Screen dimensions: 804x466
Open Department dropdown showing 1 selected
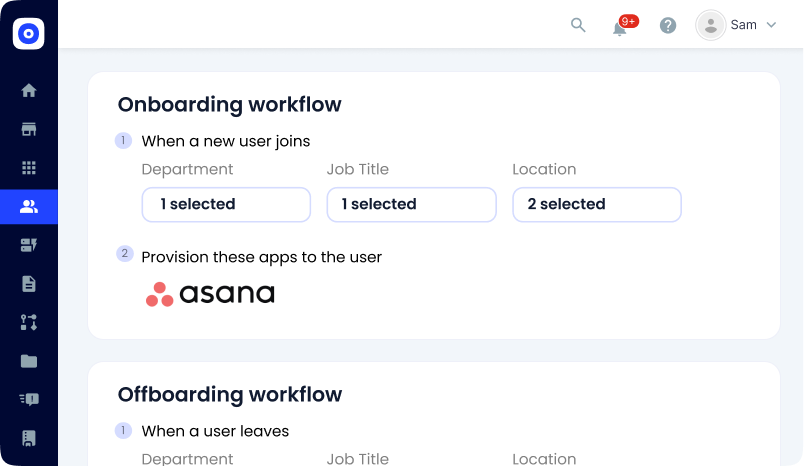pos(226,205)
